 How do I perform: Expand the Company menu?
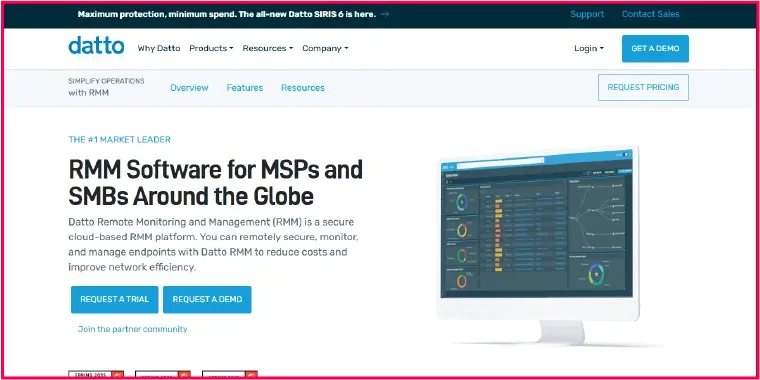pyautogui.click(x=325, y=48)
